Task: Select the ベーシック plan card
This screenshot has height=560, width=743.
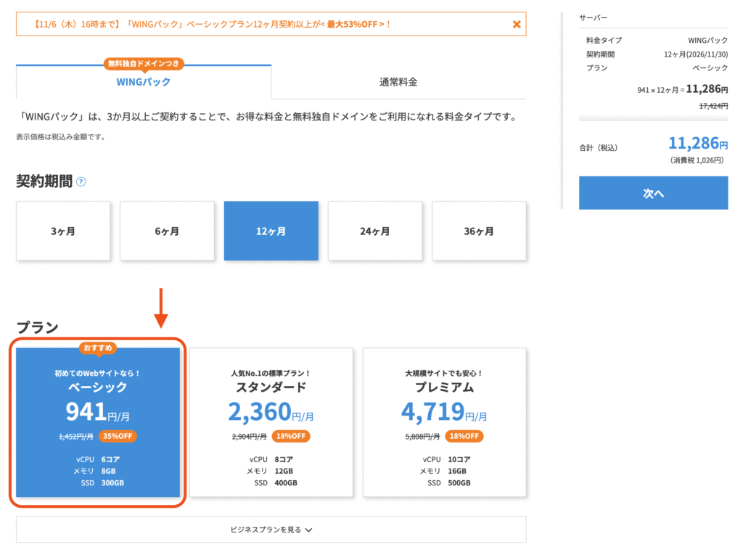Action: click(x=97, y=424)
